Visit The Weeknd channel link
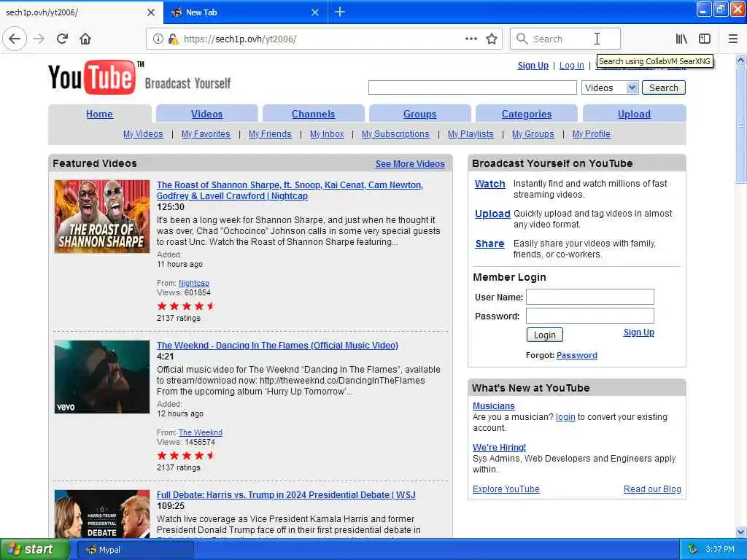 point(200,432)
